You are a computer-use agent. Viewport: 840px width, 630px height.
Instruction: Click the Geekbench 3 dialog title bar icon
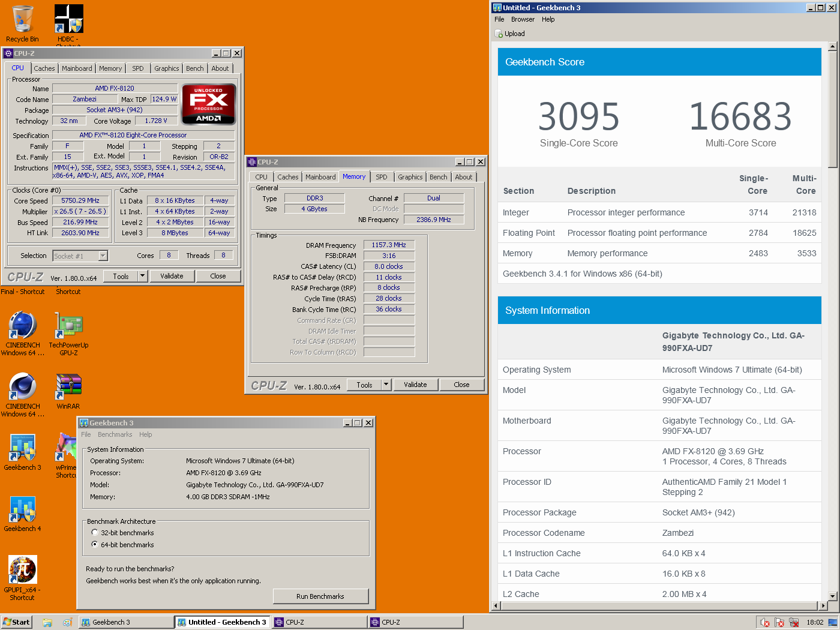tap(84, 423)
